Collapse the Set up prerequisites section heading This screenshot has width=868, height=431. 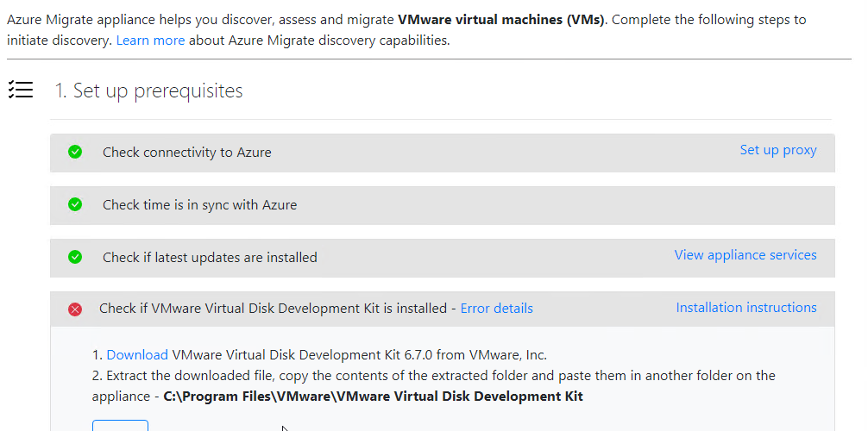148,91
